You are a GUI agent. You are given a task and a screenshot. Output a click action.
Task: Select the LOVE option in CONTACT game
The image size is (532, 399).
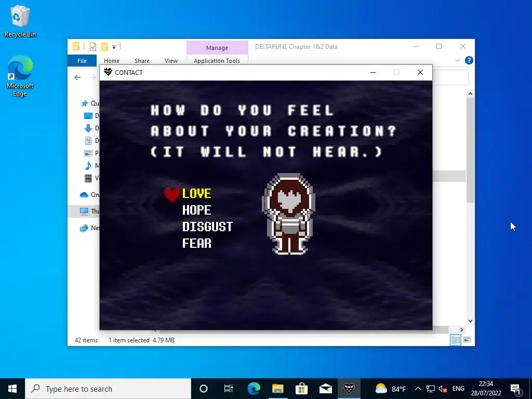point(197,194)
